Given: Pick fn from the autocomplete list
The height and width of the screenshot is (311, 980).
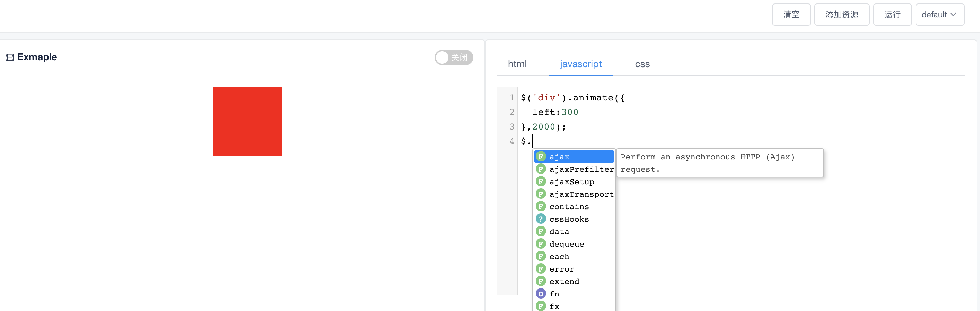Looking at the screenshot, I should [x=574, y=294].
